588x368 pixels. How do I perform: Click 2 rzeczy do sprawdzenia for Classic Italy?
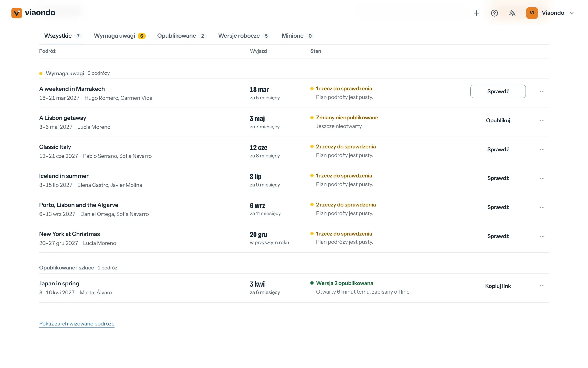coord(346,147)
